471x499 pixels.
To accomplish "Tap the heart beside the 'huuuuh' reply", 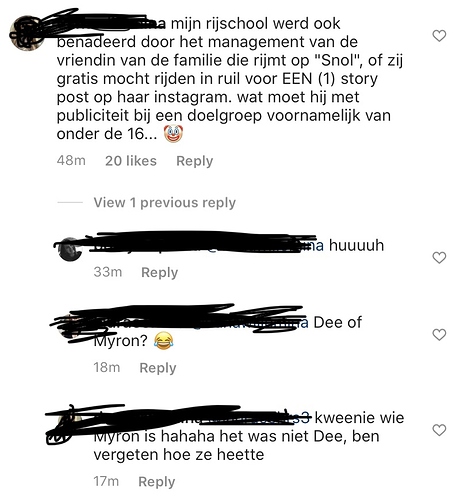I will click(439, 258).
